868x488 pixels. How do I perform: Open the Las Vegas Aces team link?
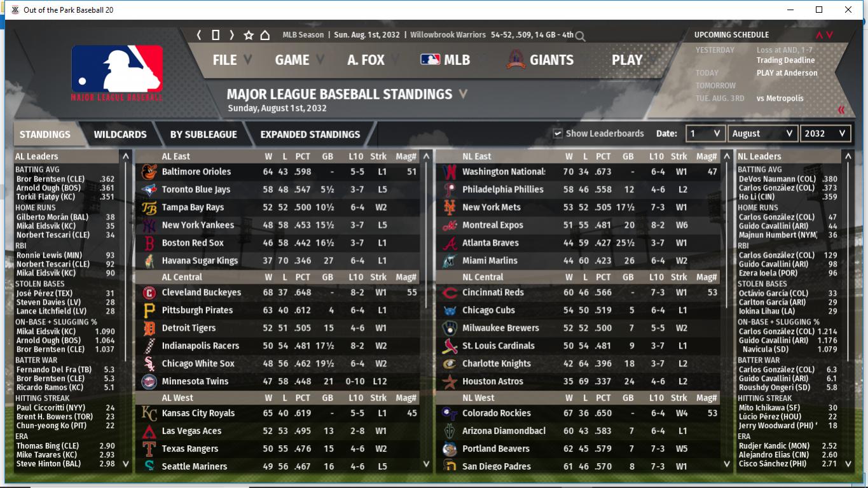coord(191,431)
